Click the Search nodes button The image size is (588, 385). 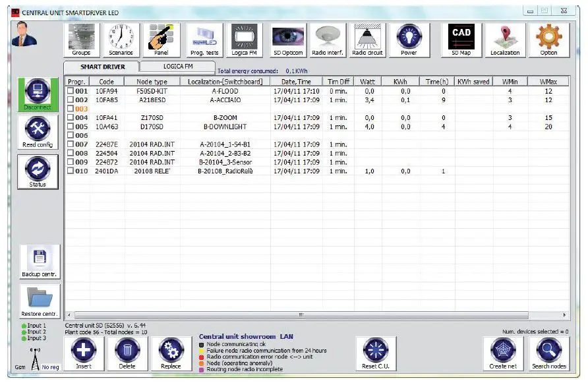pyautogui.click(x=548, y=353)
